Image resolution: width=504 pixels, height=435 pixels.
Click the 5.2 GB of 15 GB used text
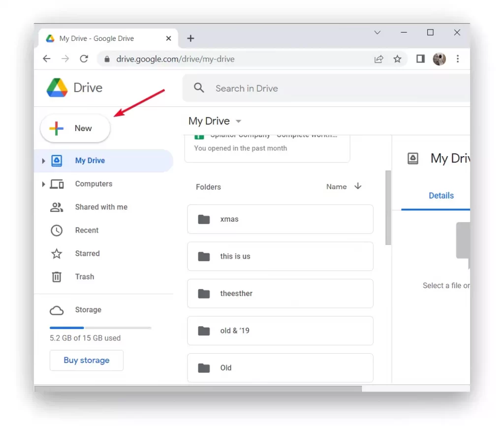coord(85,338)
